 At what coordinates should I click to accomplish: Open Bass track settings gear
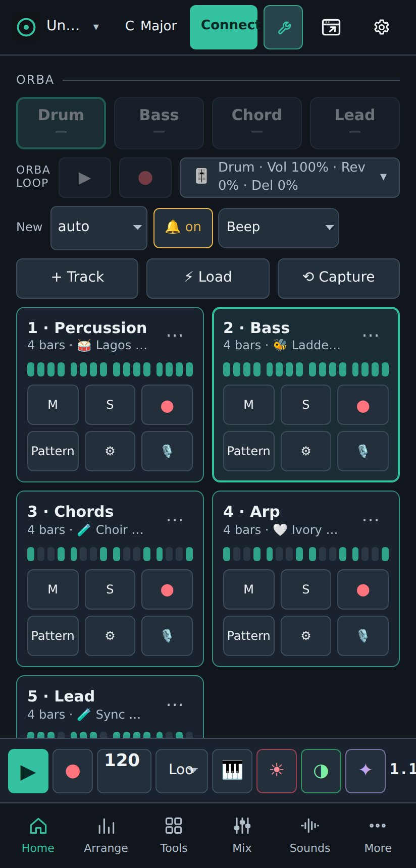click(x=306, y=451)
